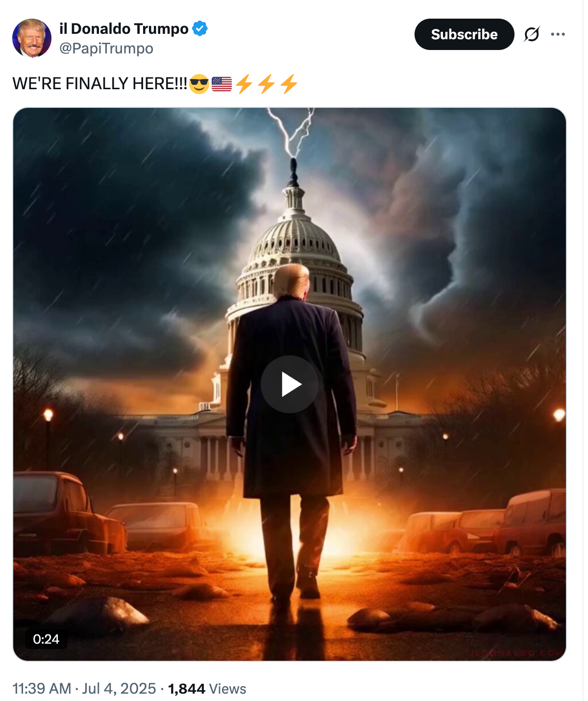Click the 1,844 Views count
This screenshot has width=588, height=701.
pos(207,689)
